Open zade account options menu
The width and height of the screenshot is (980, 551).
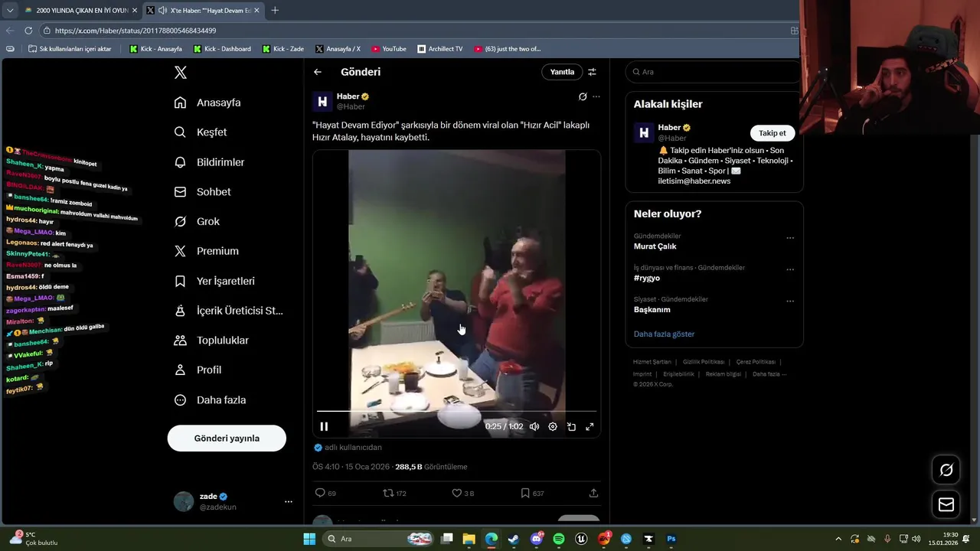(289, 502)
